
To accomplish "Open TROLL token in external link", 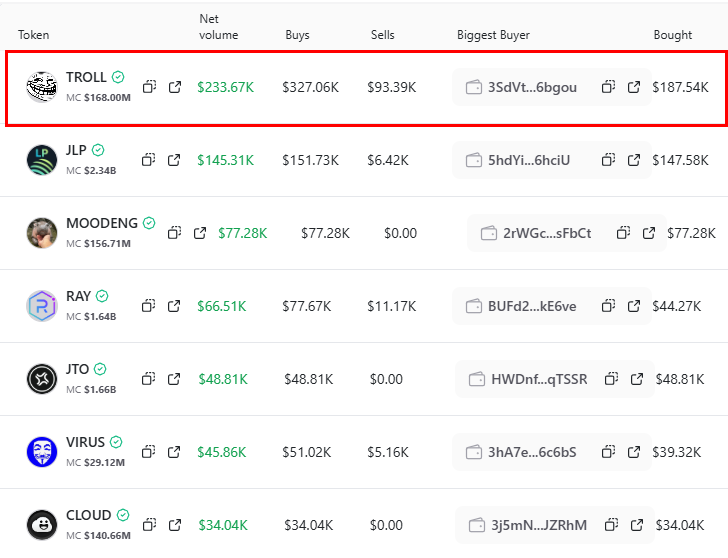I will pyautogui.click(x=175, y=87).
